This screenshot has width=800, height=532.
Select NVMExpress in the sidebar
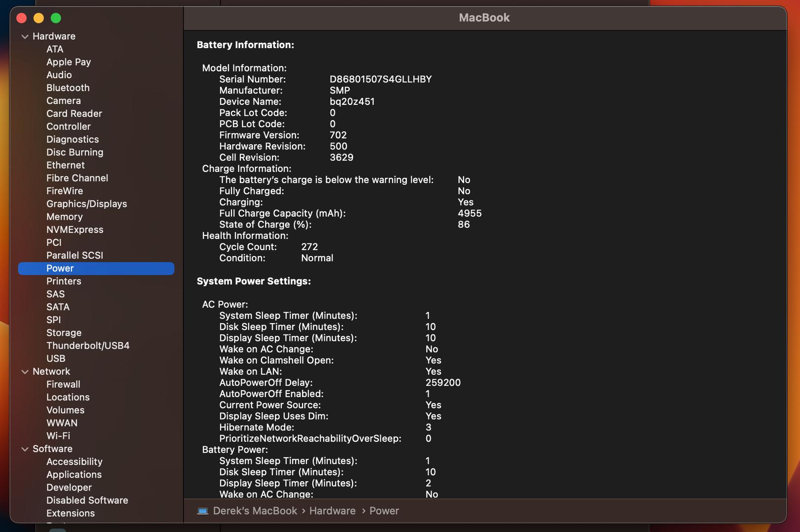75,230
